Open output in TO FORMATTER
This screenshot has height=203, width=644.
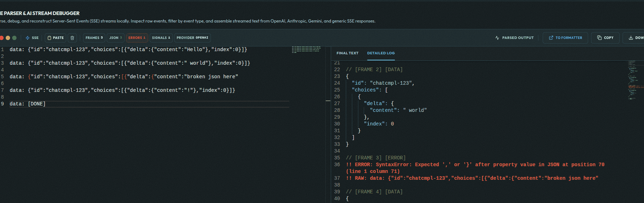coord(565,38)
